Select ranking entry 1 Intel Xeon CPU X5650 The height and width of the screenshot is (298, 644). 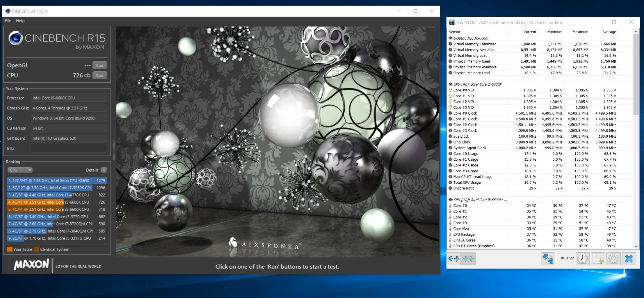click(x=57, y=180)
